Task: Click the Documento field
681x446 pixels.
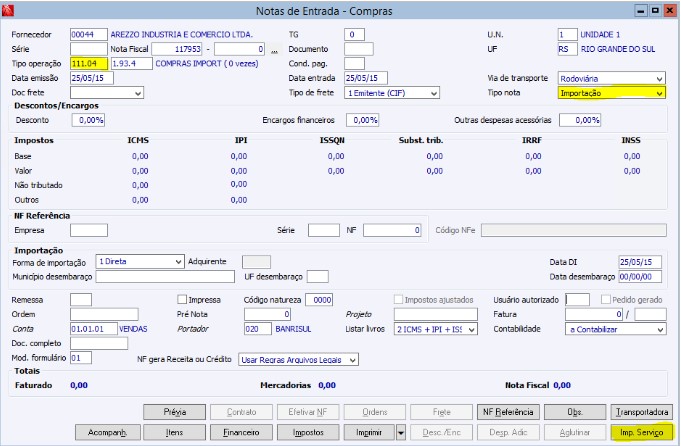Action: point(359,49)
